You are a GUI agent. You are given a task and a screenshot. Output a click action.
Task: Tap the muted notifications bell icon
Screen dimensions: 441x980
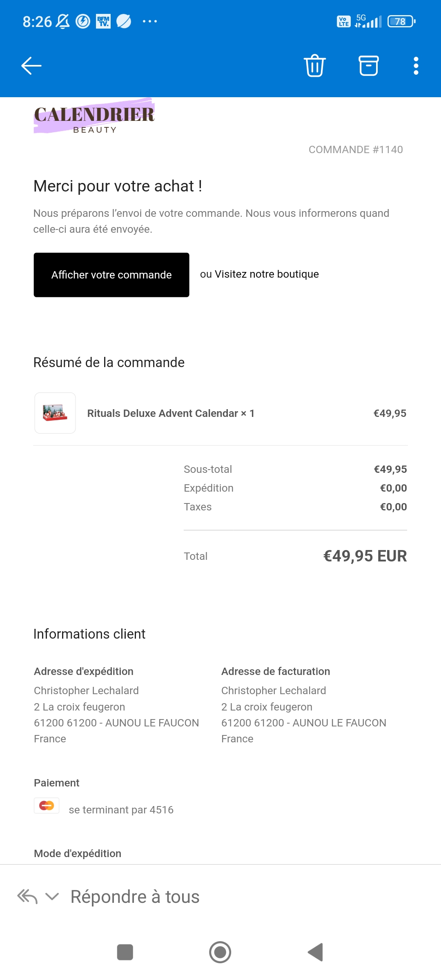[x=62, y=21]
